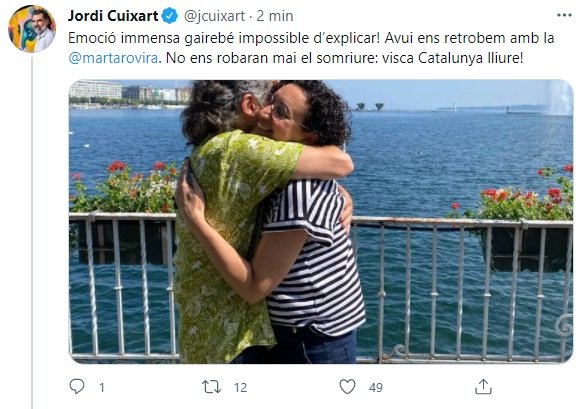Image resolution: width=584 pixels, height=409 pixels.
Task: Click the fountain in the photo corner
Action: 558,97
